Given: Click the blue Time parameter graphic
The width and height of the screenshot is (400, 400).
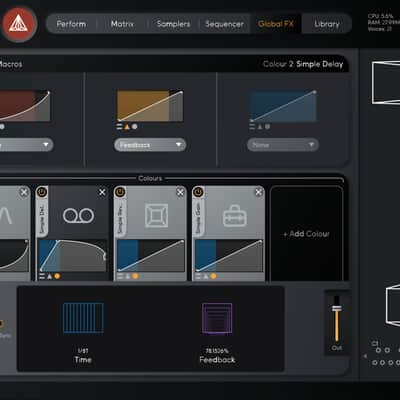Looking at the screenshot, I should (83, 318).
